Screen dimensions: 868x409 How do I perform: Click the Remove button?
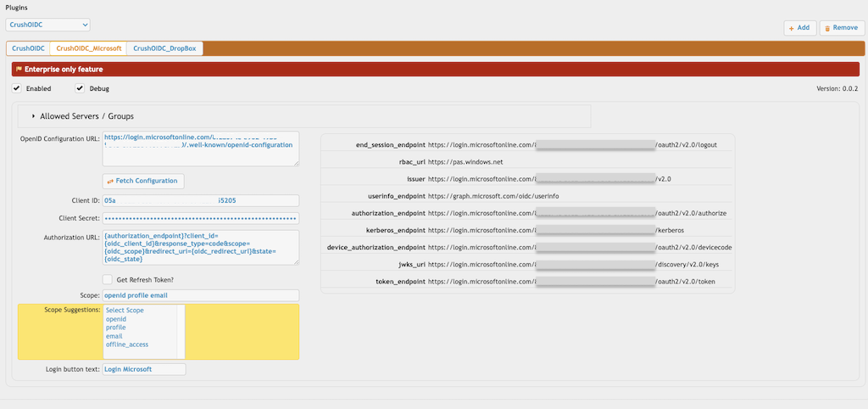point(842,28)
